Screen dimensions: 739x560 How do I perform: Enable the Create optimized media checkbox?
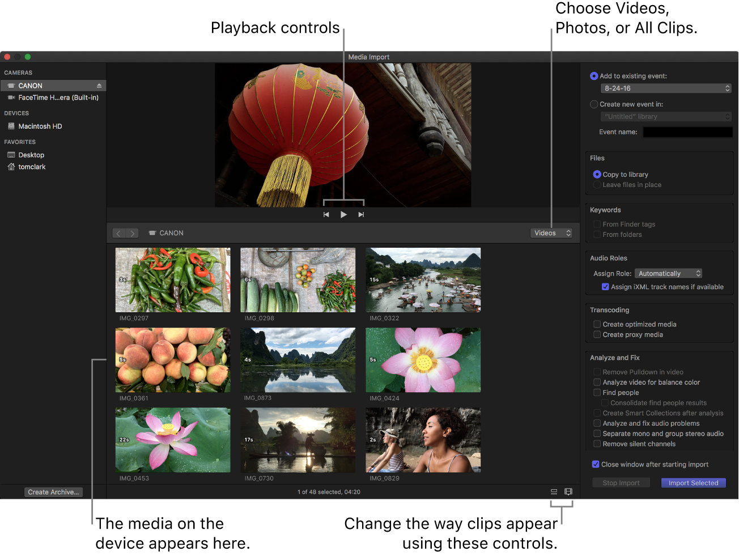coord(596,324)
